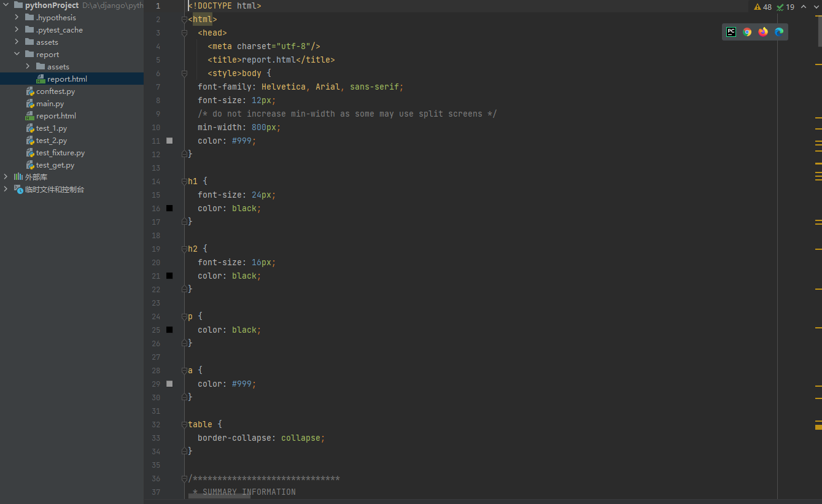822x504 pixels.
Task: Click the 'min-width' property on line 10
Action: 222,127
